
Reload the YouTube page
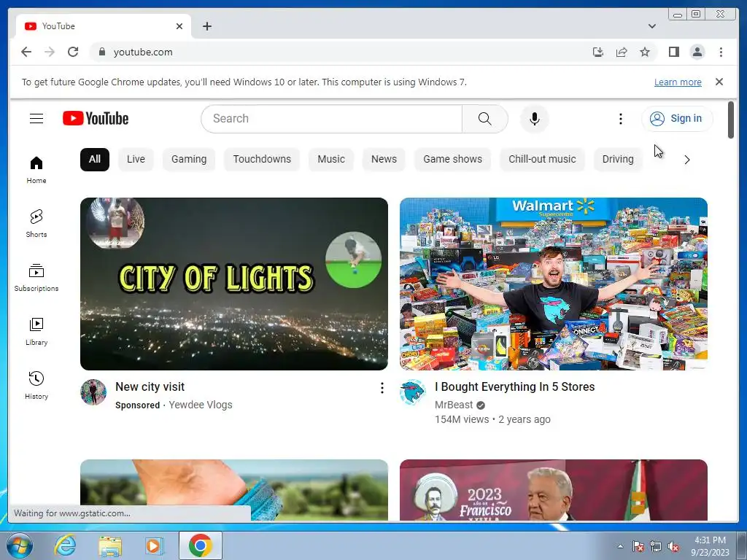(73, 52)
